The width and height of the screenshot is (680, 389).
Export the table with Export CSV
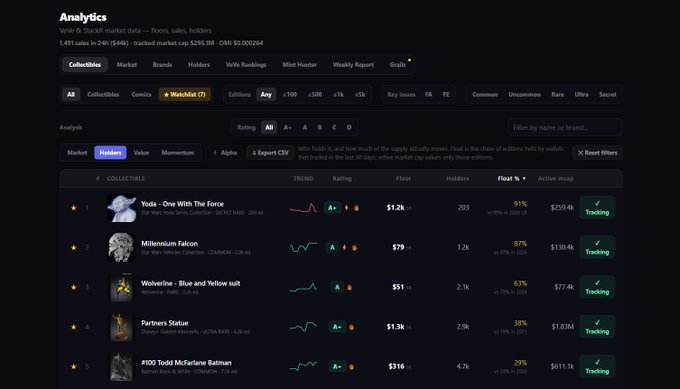pos(271,153)
